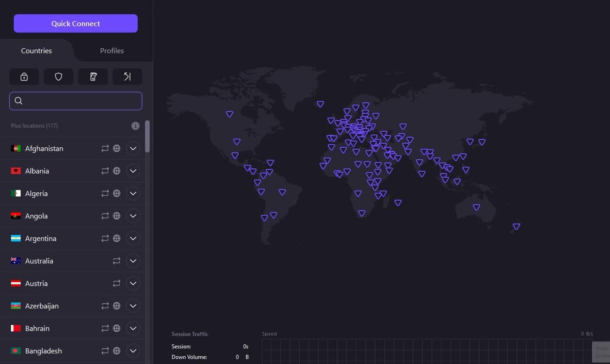This screenshot has height=364, width=610.
Task: Click the Iceland server marker on map
Action: click(x=320, y=104)
